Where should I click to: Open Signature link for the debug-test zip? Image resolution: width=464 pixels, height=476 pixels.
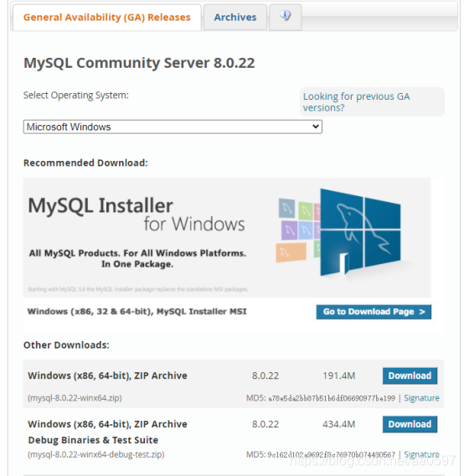[421, 454]
